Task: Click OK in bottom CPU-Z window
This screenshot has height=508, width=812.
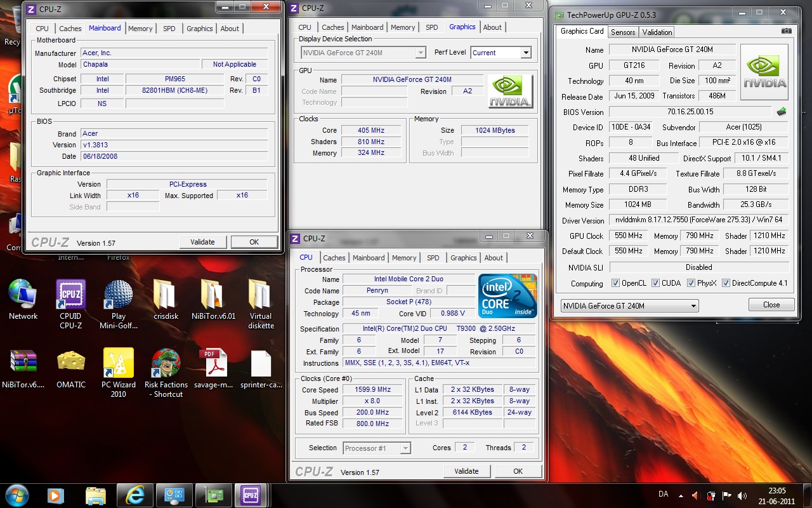Action: coord(518,471)
